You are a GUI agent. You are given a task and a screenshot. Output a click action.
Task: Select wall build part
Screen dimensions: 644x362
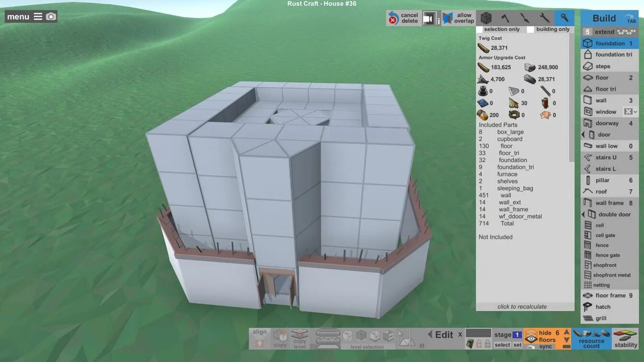609,101
